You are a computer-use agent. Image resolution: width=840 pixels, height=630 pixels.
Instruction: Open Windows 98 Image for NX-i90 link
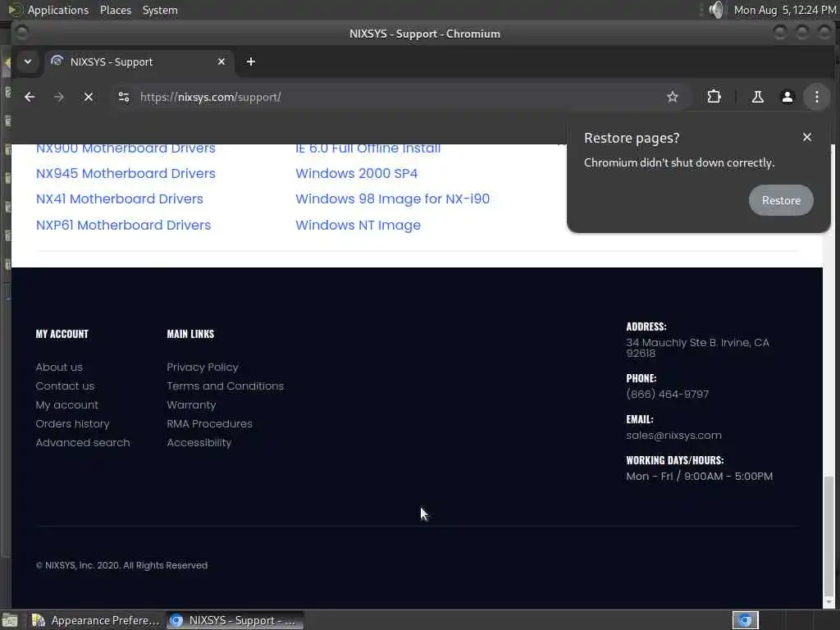click(392, 199)
